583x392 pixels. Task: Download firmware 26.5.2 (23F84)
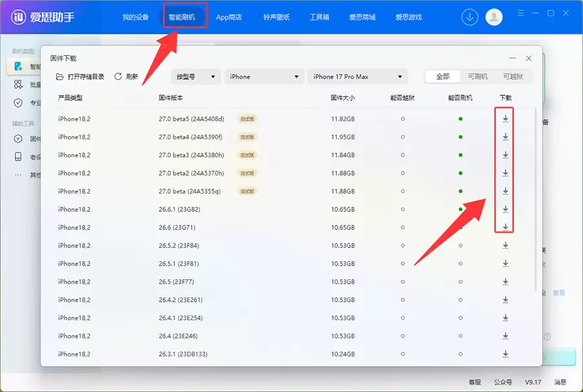[x=505, y=246]
